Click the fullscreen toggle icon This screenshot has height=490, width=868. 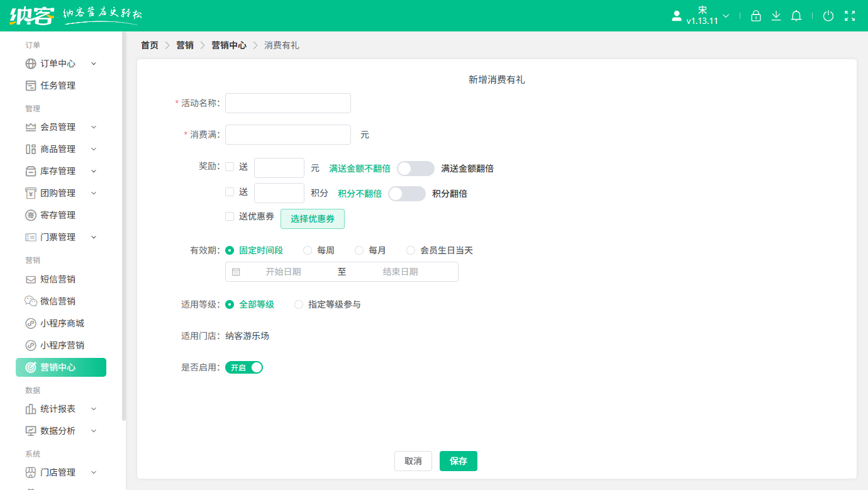(x=849, y=15)
